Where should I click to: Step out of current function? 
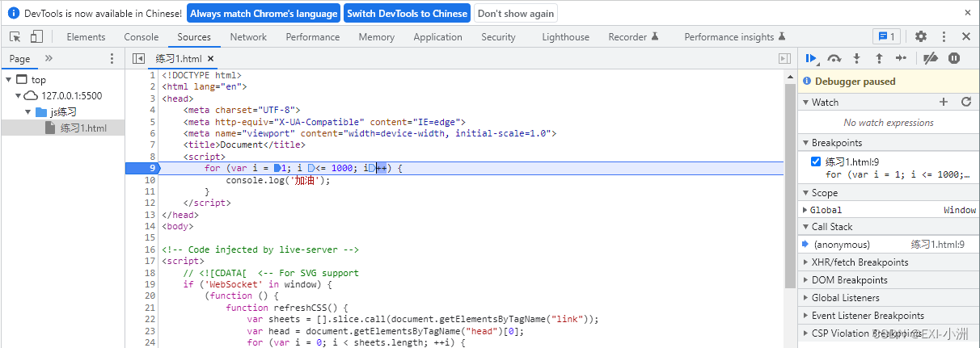tap(879, 58)
